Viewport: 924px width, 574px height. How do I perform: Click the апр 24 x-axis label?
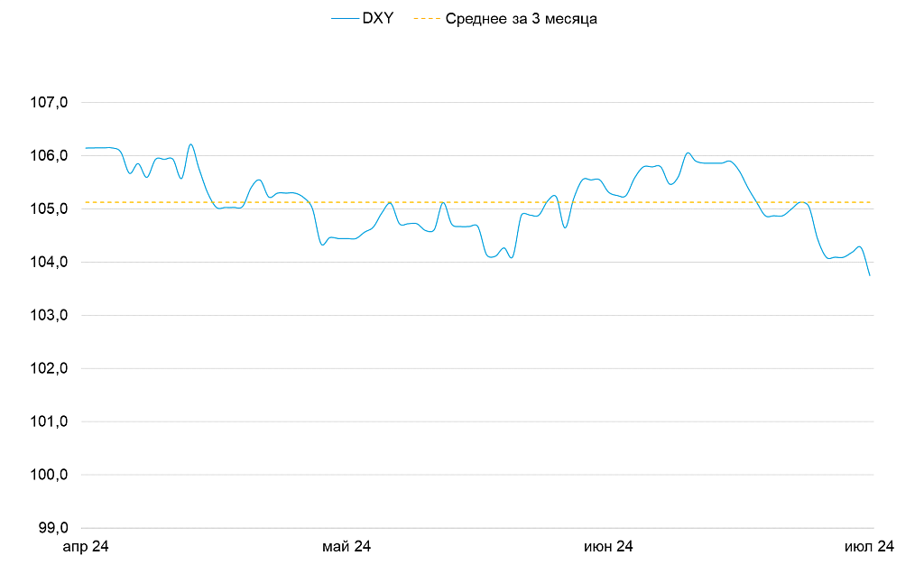coord(85,547)
